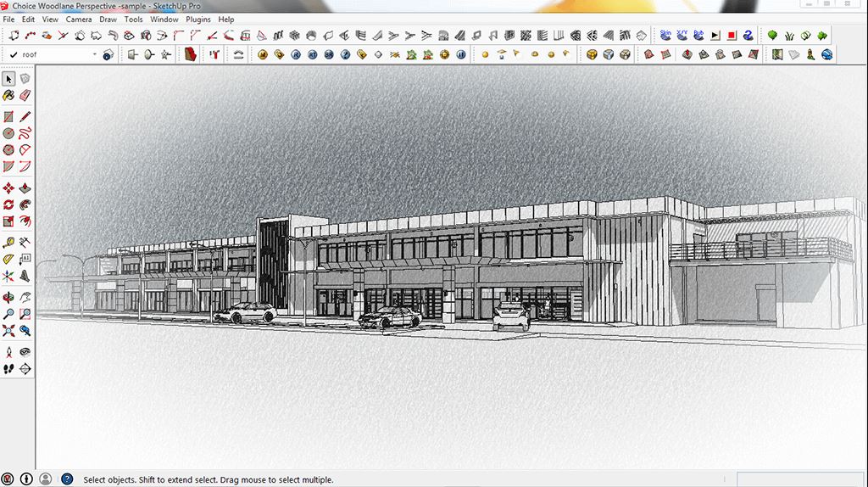Click the car parked at right of building
The image size is (868, 487).
coord(511,316)
